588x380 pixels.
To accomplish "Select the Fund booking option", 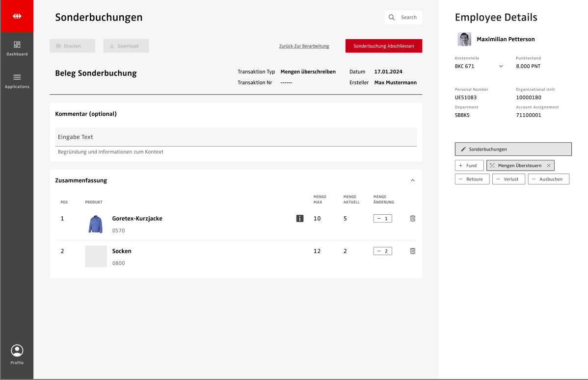I will pos(469,166).
